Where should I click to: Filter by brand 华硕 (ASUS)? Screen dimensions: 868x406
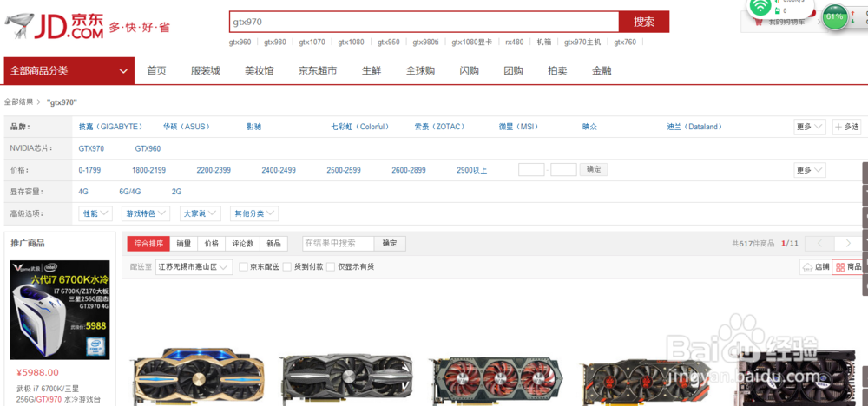tap(187, 127)
